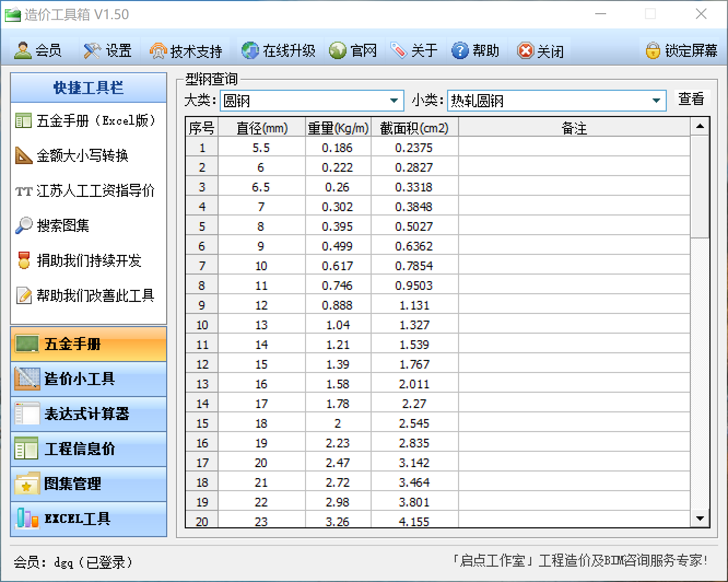Click the 直径(mm) column header
The height and width of the screenshot is (582, 728).
262,127
